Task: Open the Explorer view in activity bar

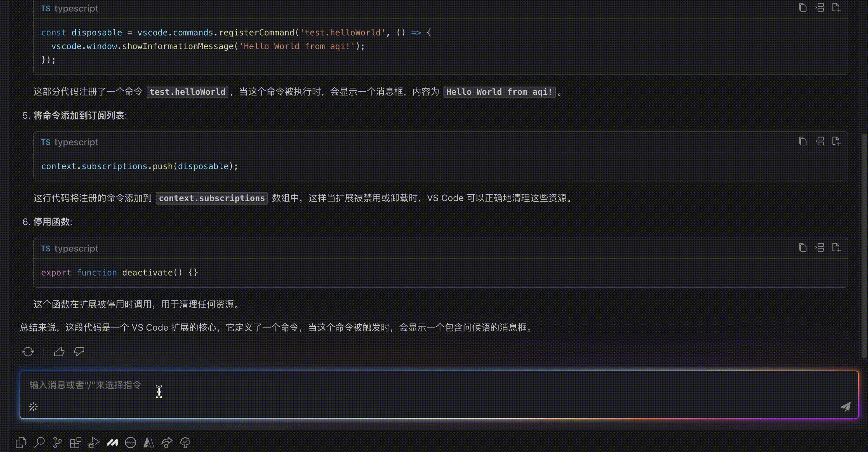Action: click(21, 443)
